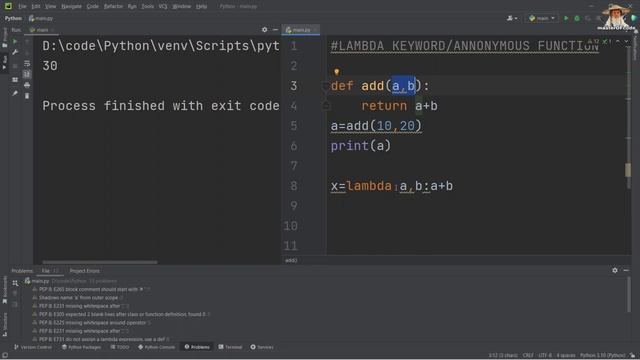Open run configuration wrench icon in Run panel
Image resolution: width=640 pixels, height=360 pixels.
click(x=15, y=52)
